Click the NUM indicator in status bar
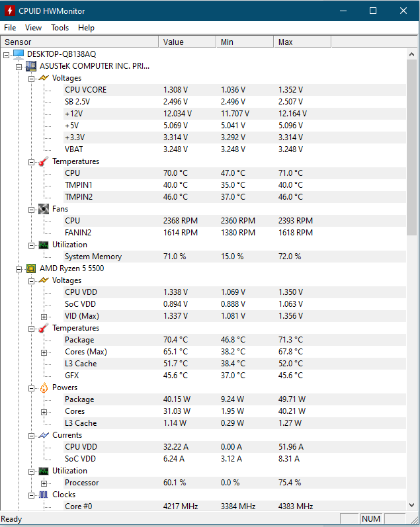420x527 pixels. [x=371, y=519]
